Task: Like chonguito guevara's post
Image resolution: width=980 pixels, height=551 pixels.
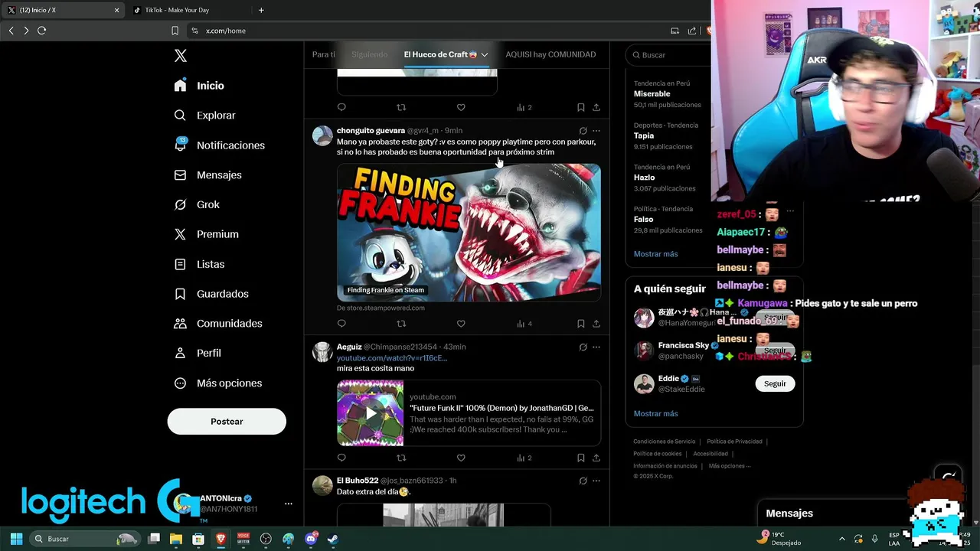Action: [461, 324]
